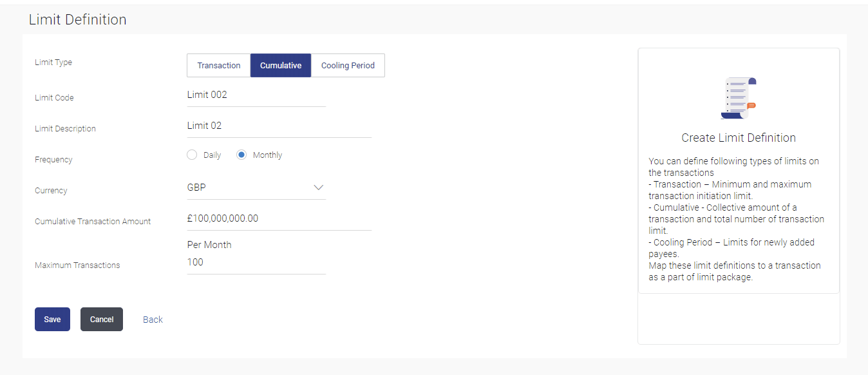
Task: Click the Cumulative Transaction Amount field
Action: (279, 219)
